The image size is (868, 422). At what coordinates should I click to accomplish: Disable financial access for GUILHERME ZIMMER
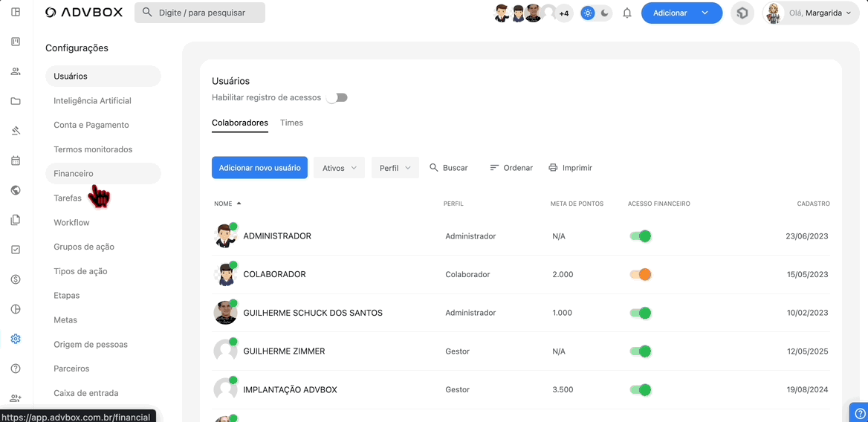[x=640, y=351]
